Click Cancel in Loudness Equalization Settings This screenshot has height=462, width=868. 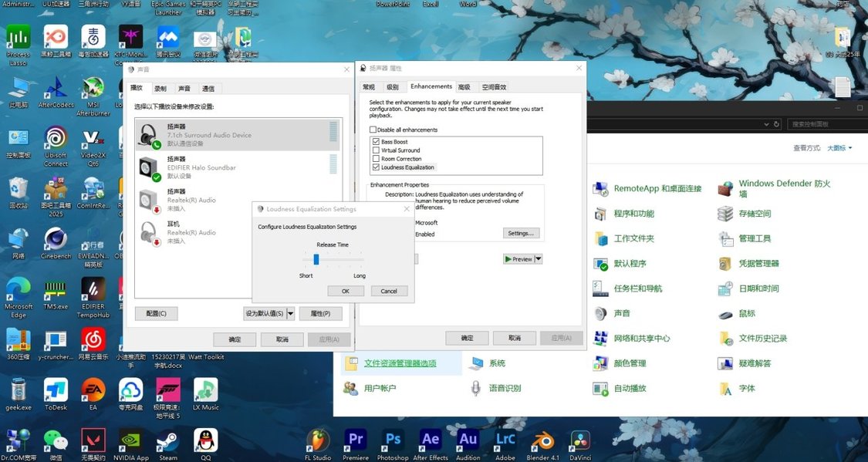(389, 291)
